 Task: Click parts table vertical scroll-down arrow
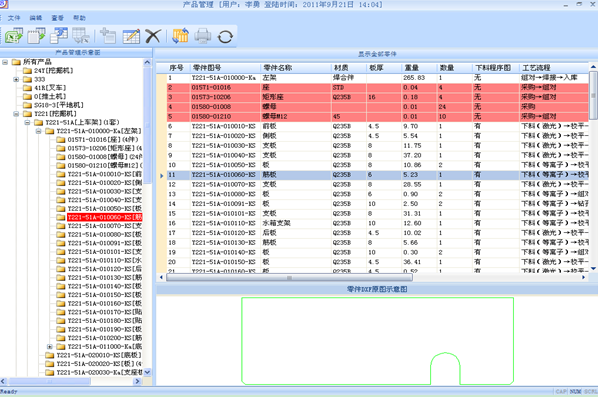(593, 268)
